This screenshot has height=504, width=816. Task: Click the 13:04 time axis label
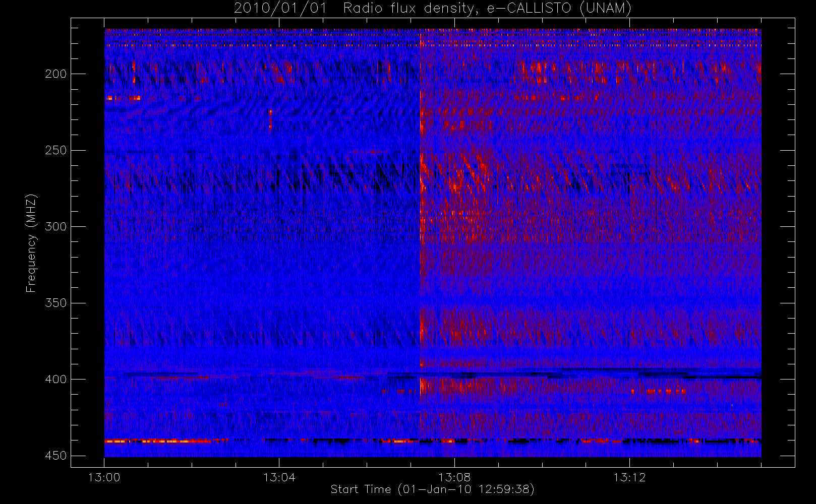coord(279,477)
